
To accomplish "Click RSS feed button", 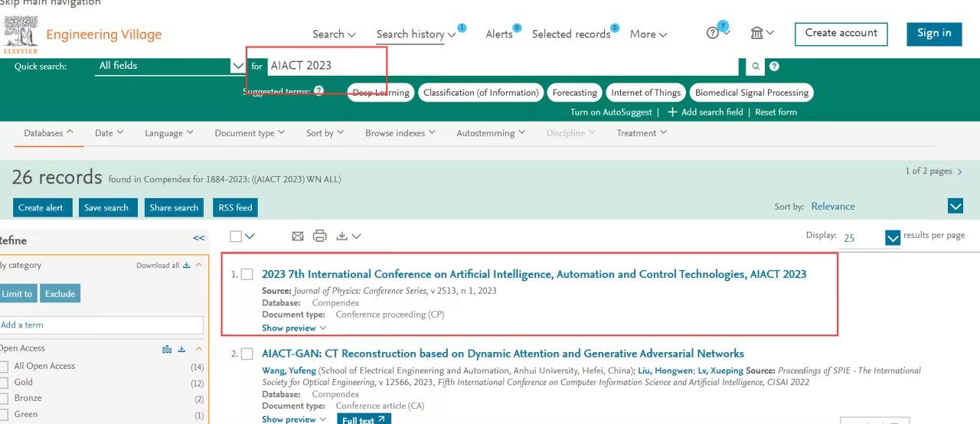I will coord(235,207).
